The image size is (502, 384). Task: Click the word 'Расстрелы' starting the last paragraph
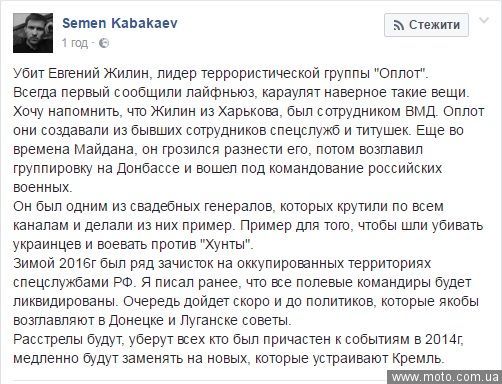(48, 340)
